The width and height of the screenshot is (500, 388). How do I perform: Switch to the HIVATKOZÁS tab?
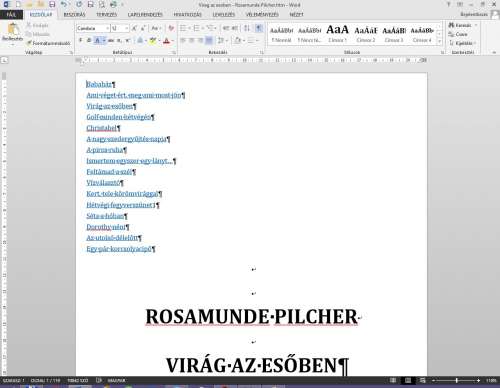187,15
